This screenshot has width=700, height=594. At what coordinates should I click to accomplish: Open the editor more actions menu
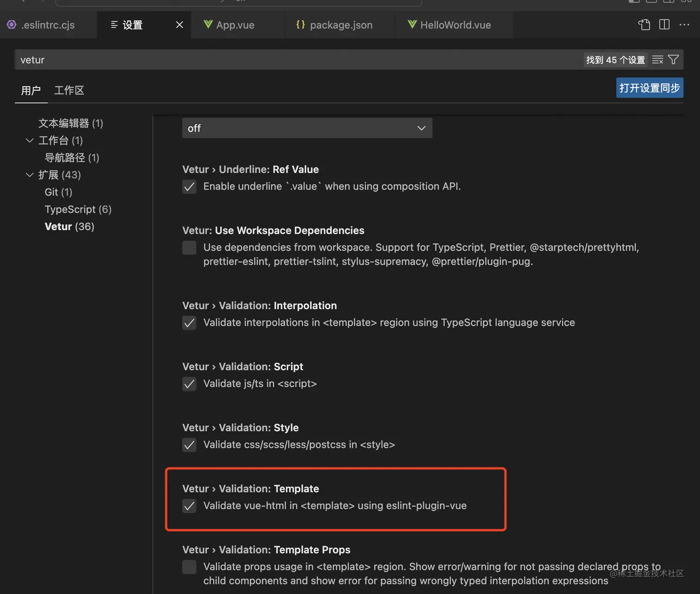[684, 25]
